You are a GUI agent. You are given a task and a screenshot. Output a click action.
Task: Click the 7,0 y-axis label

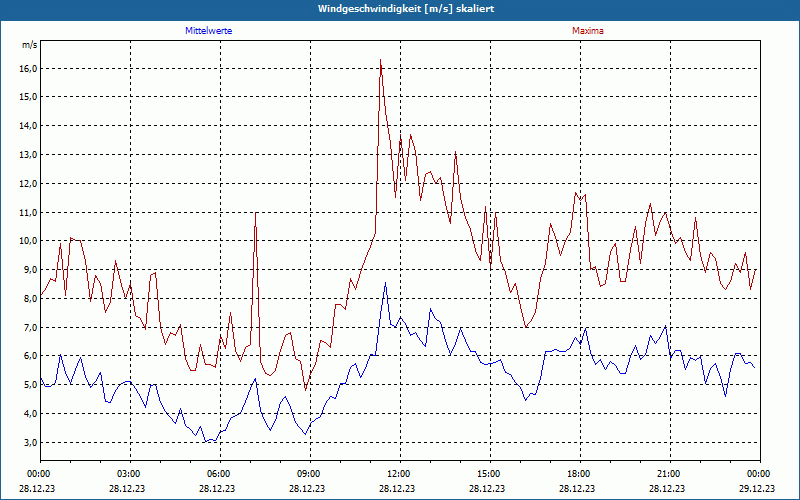pyautogui.click(x=31, y=328)
